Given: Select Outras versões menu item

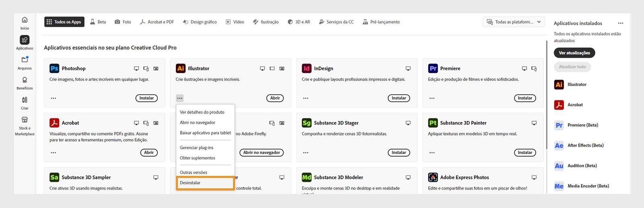Looking at the screenshot, I should pyautogui.click(x=205, y=172).
